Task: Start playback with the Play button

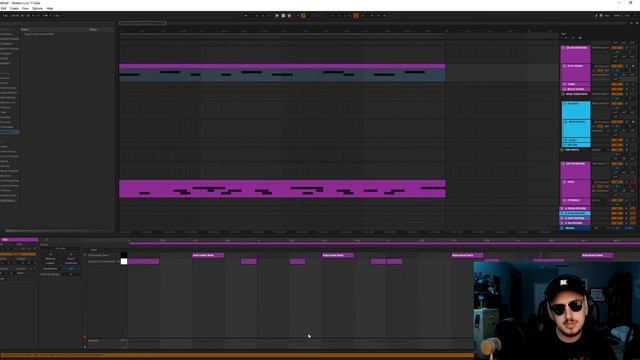Action: coord(277,16)
